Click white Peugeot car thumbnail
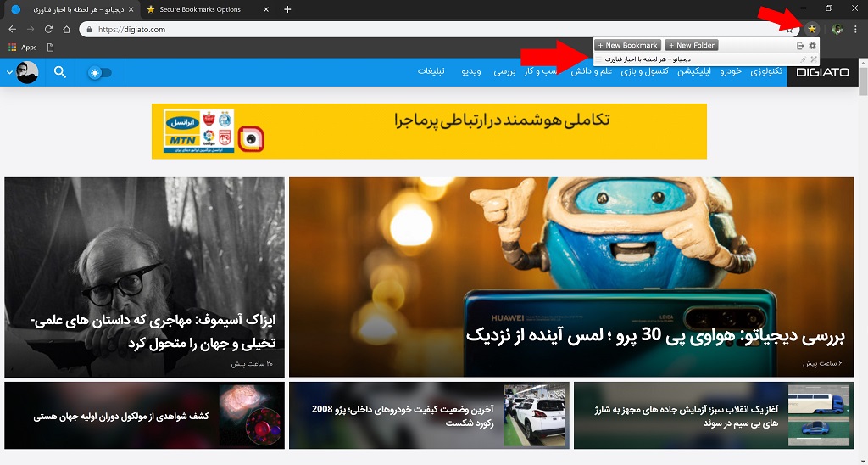Image resolution: width=868 pixels, height=465 pixels. [x=532, y=415]
